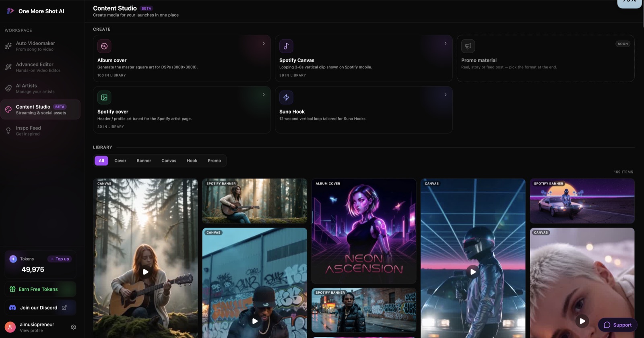Select the Advanced Editor wand icon
Screen dimensions: 644x338
coord(8,67)
